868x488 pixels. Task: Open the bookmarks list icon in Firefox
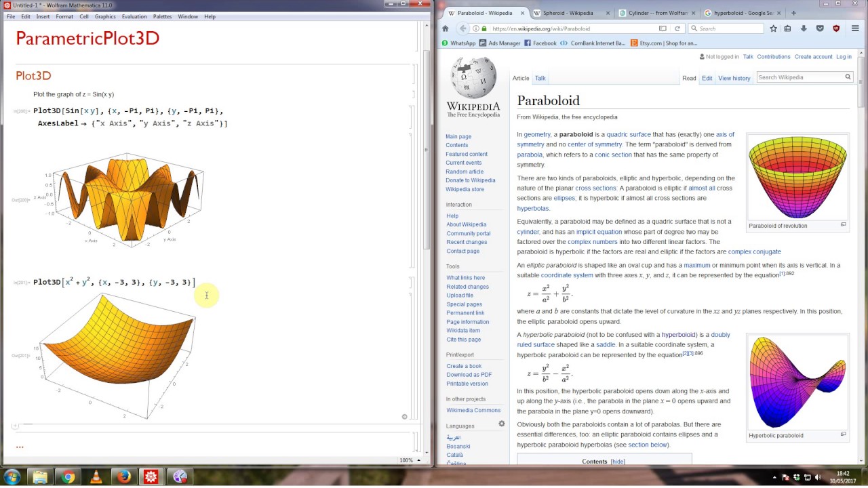tap(787, 28)
